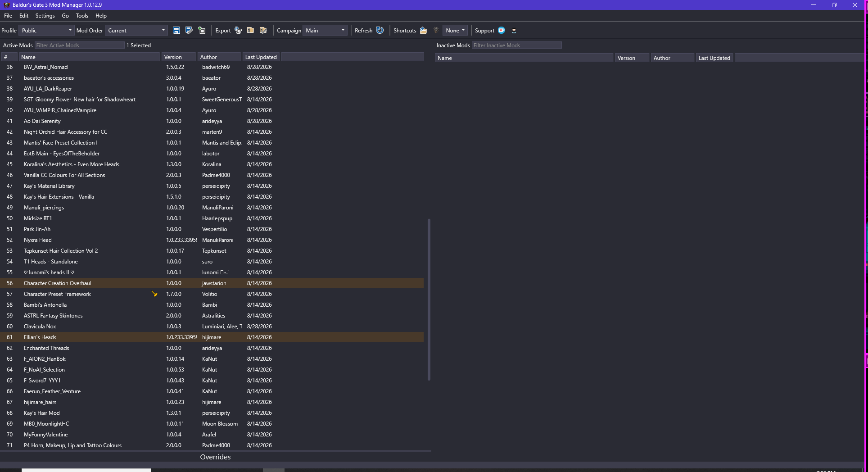Viewport: 868px width, 472px height.
Task: Click the Save Order disk icon
Action: (x=176, y=30)
